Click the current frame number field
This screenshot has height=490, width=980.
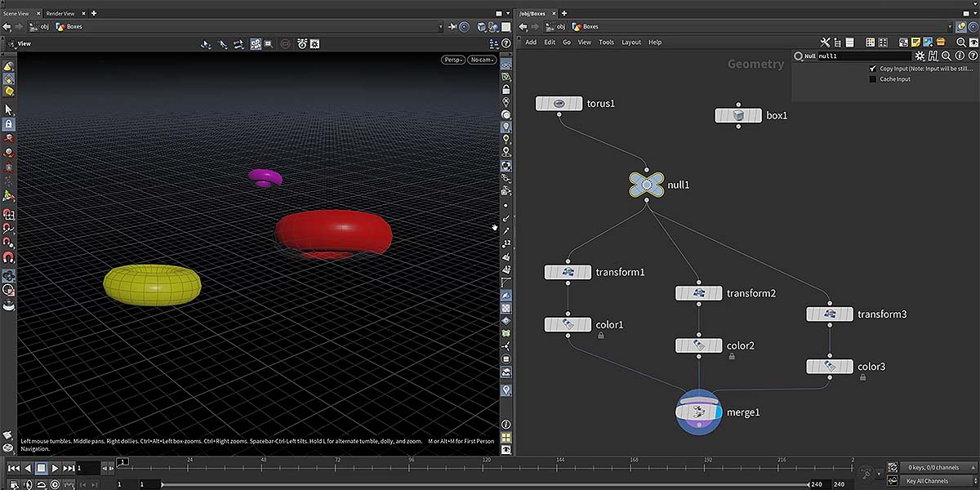click(88, 469)
